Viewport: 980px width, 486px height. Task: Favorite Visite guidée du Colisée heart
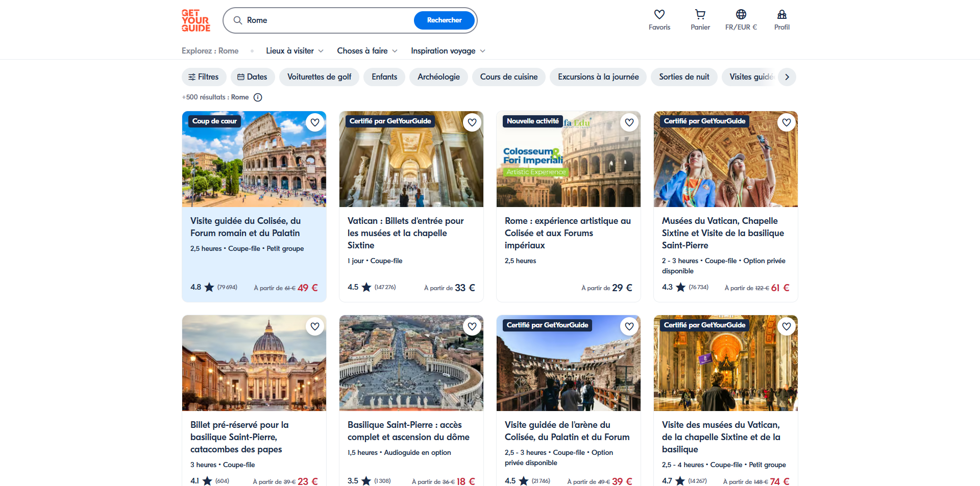[315, 122]
